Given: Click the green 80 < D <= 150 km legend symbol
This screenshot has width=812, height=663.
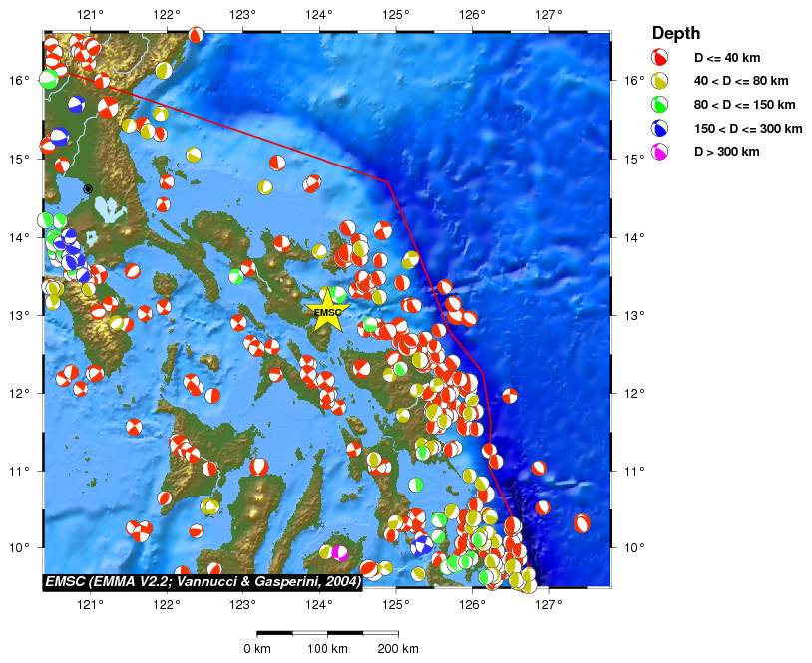Looking at the screenshot, I should click(659, 104).
